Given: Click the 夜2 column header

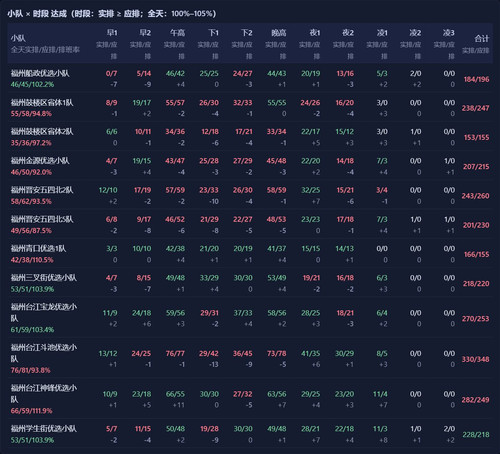Looking at the screenshot, I should tap(348, 33).
